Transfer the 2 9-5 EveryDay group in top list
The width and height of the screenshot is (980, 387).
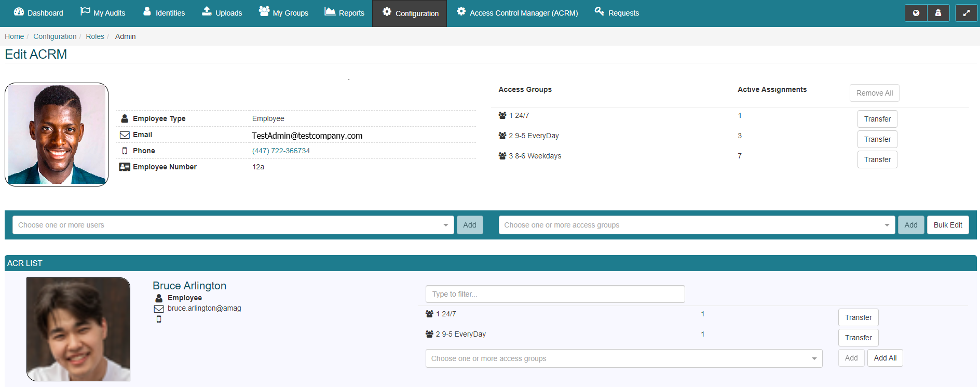[877, 139]
